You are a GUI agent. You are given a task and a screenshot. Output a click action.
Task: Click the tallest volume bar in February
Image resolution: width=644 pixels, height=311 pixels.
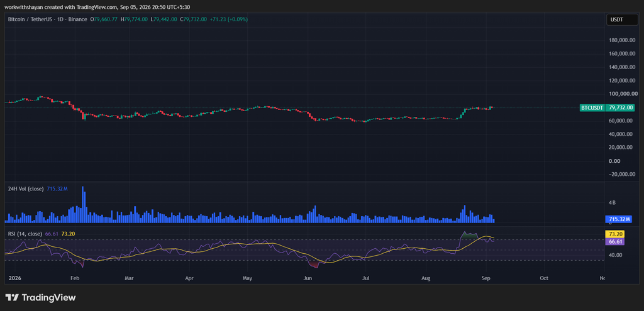coord(83,204)
